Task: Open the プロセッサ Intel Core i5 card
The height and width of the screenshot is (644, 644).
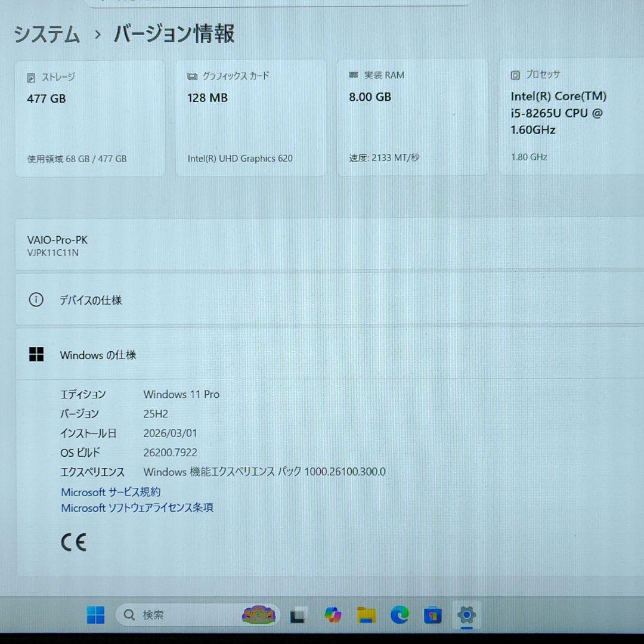Action: coord(571,117)
